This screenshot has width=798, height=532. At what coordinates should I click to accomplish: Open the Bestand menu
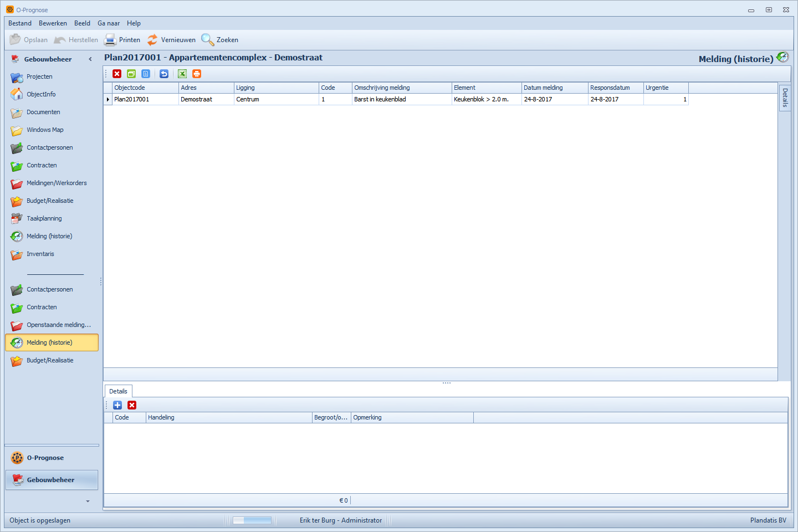[x=20, y=23]
